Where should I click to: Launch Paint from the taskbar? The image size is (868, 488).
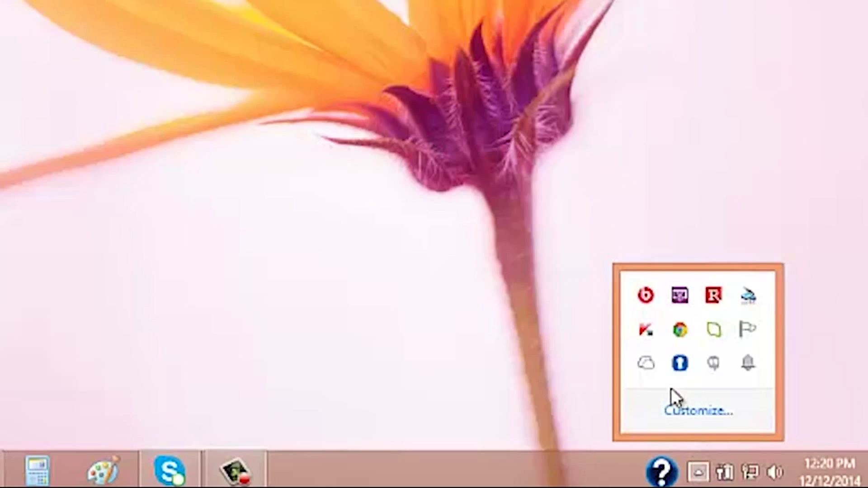pos(103,471)
